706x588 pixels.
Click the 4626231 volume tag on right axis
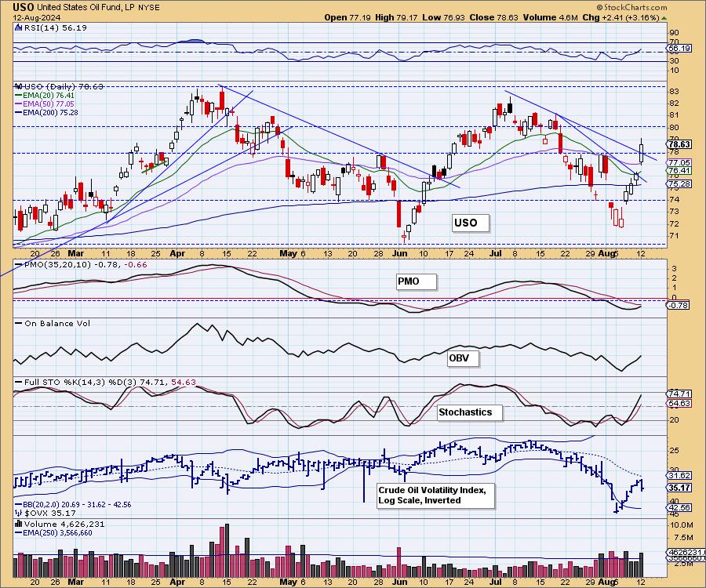[x=686, y=552]
